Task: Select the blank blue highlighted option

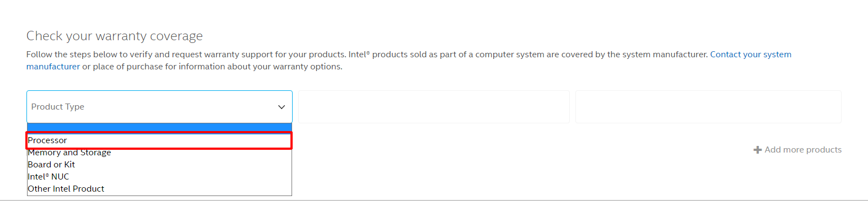Action: (159, 127)
